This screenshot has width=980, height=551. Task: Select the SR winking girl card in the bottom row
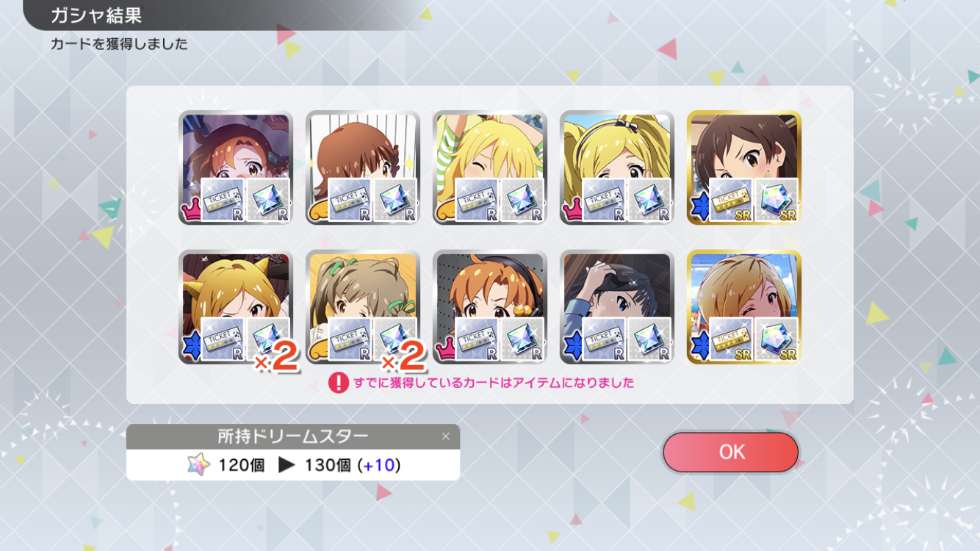[744, 307]
